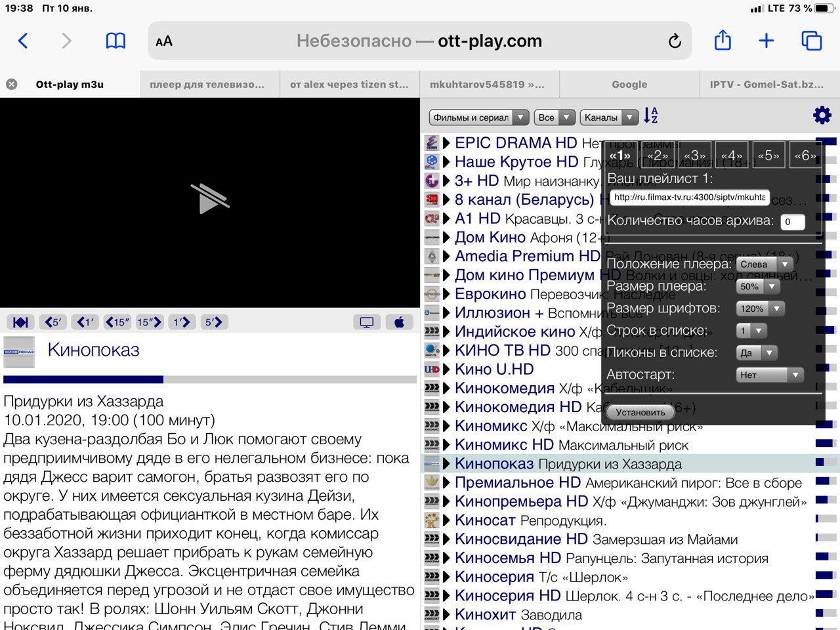This screenshot has width=840, height=630.
Task: Go back with Safari's back arrow
Action: coord(23,41)
